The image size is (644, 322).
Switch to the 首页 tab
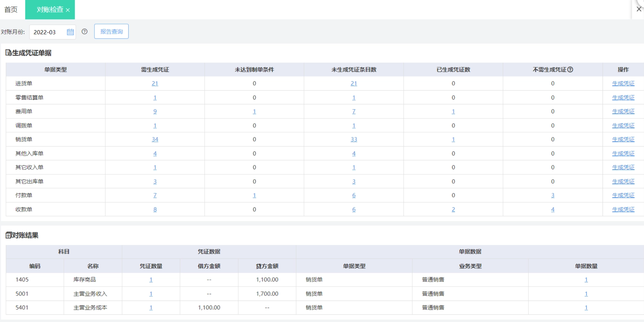point(11,10)
